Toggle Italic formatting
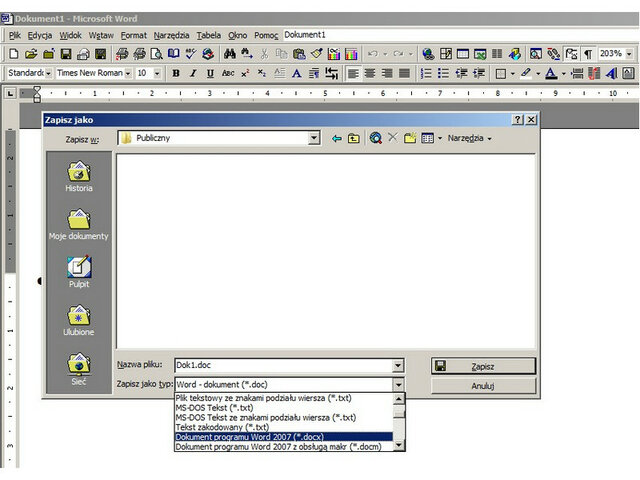The width and height of the screenshot is (640, 480). 193,73
